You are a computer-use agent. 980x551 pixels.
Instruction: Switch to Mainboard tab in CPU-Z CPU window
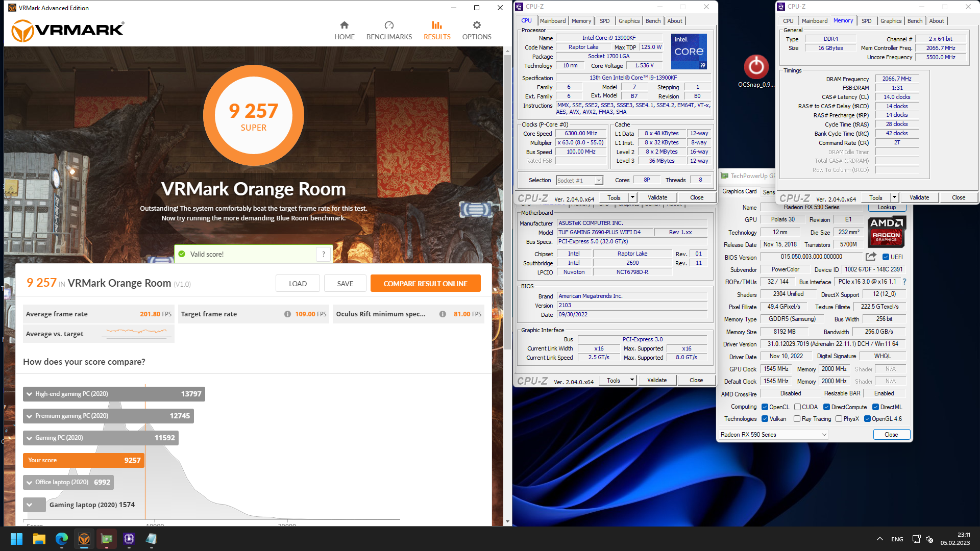tap(553, 21)
